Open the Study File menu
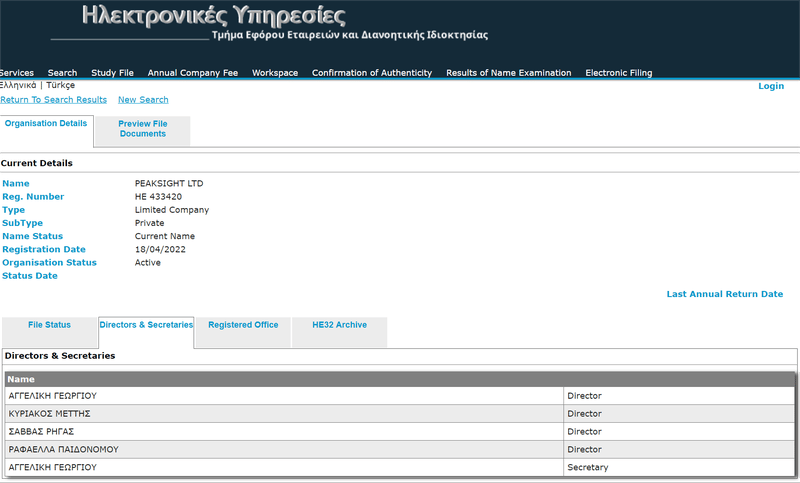The width and height of the screenshot is (800, 483). 112,73
